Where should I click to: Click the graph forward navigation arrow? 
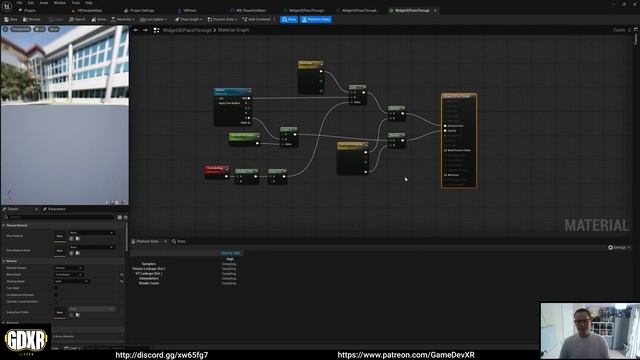tap(145, 30)
